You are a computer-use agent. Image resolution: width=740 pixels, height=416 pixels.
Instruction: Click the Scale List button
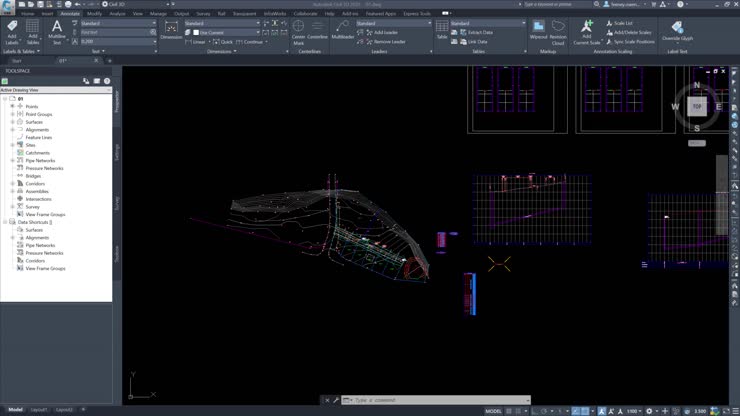click(x=619, y=23)
